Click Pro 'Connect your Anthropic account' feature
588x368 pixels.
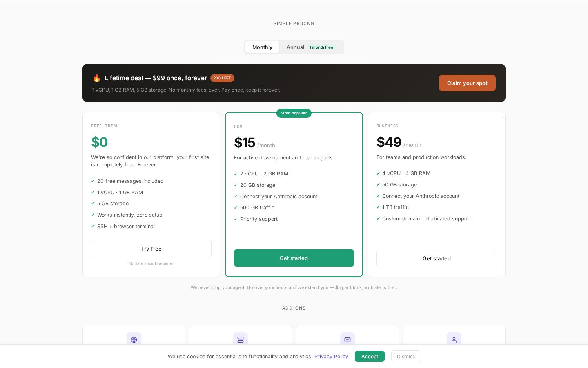click(278, 196)
